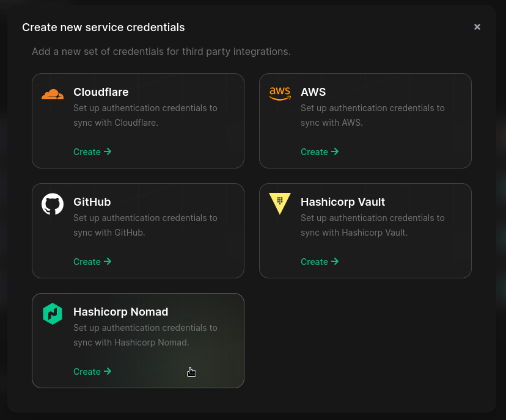Open Create link in Cloudflare card

coord(92,152)
